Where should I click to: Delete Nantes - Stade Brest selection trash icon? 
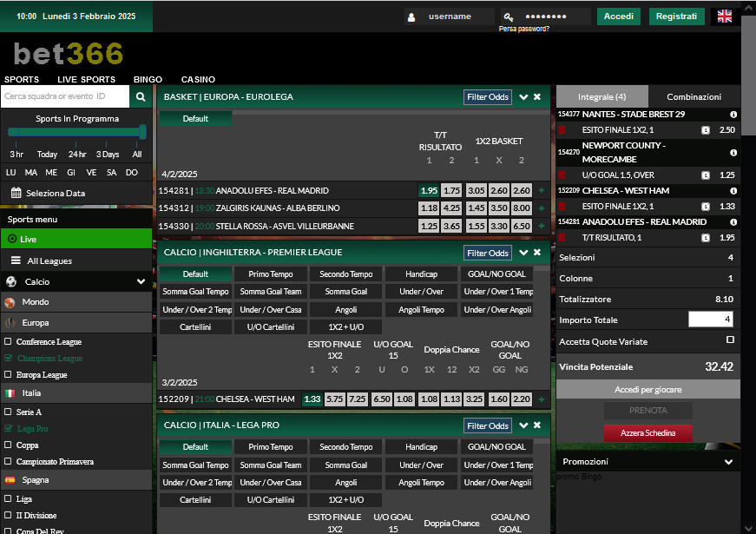click(x=562, y=129)
